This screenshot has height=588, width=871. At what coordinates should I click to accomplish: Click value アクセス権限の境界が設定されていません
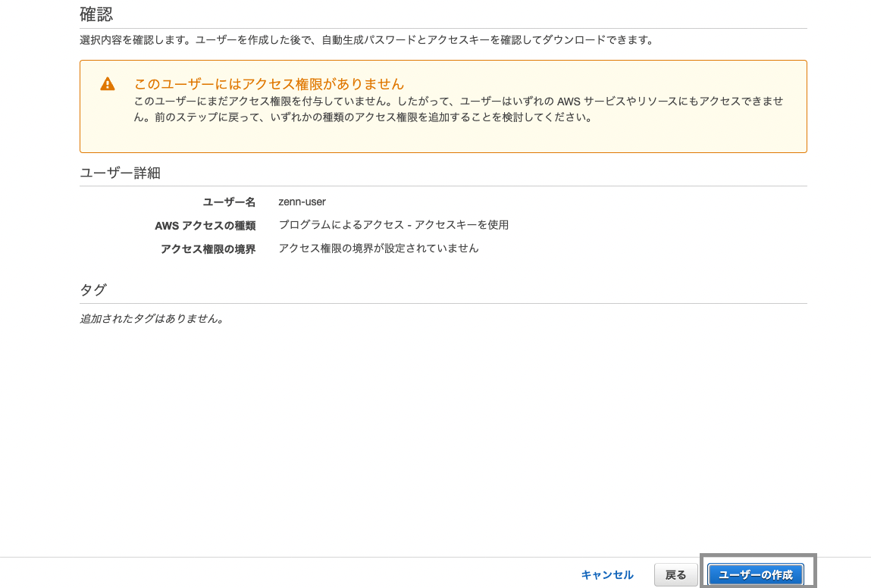[x=378, y=249]
